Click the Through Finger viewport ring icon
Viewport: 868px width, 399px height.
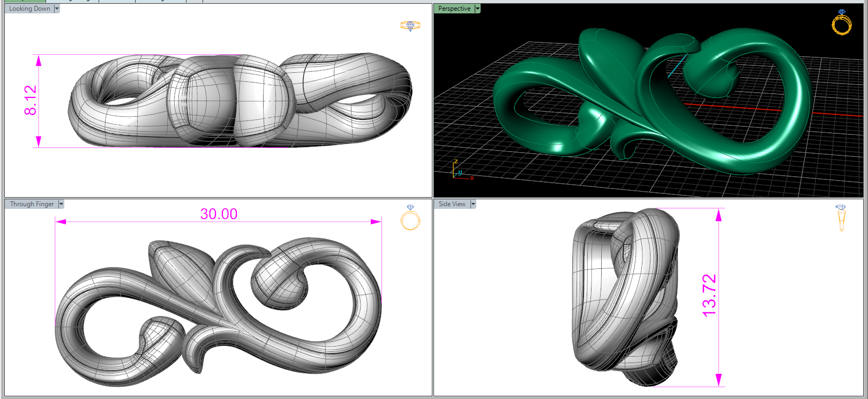click(x=410, y=217)
